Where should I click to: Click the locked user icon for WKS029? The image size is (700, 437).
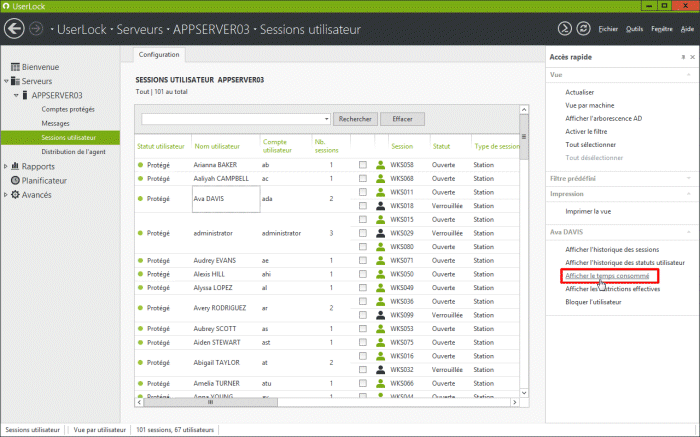click(380, 233)
